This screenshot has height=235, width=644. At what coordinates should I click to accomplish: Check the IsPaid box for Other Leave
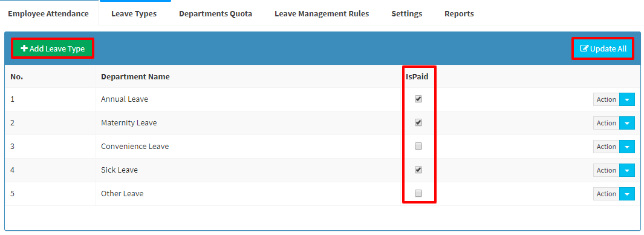pyautogui.click(x=418, y=193)
